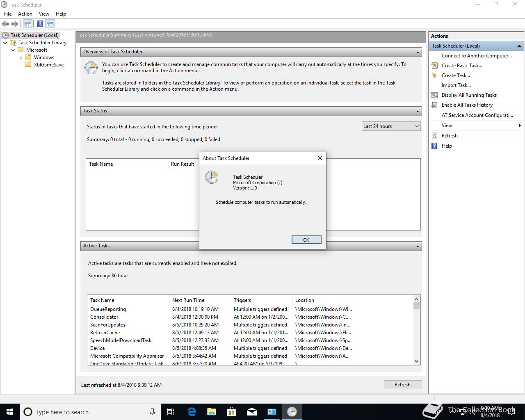
Task: Collapse the Task Status section
Action: [x=418, y=111]
